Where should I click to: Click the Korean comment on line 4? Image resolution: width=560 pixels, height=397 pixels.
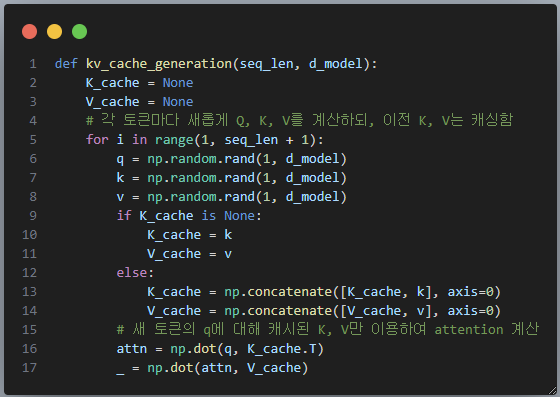[x=299, y=120]
